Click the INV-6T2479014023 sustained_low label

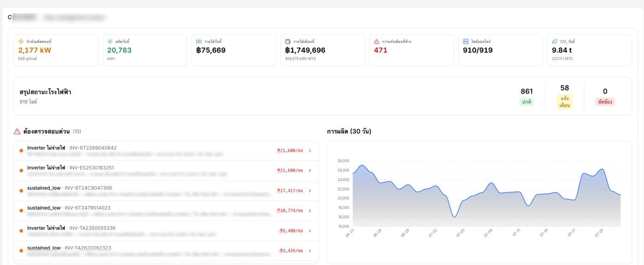44,208
